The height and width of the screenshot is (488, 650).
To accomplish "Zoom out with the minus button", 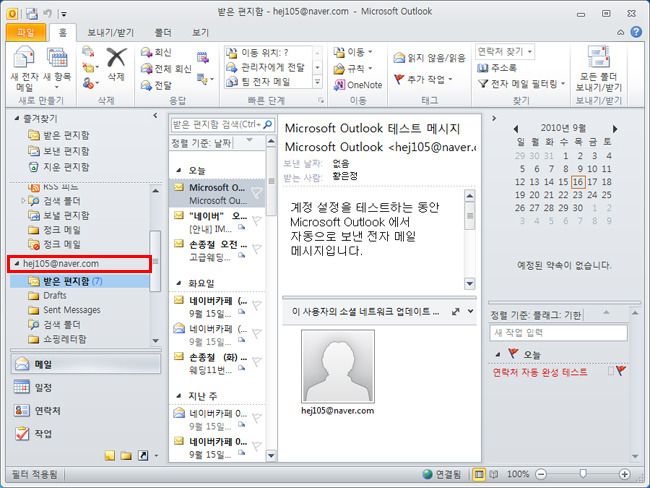I will click(541, 473).
